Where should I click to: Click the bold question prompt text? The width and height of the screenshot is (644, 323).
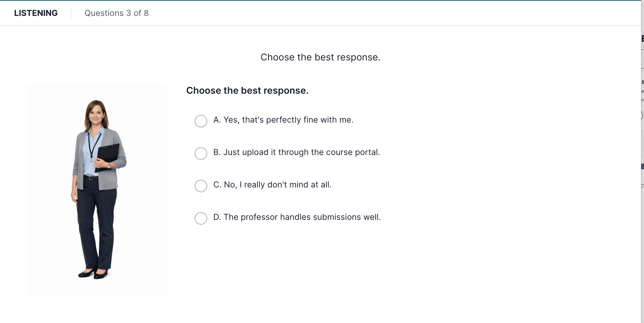248,90
